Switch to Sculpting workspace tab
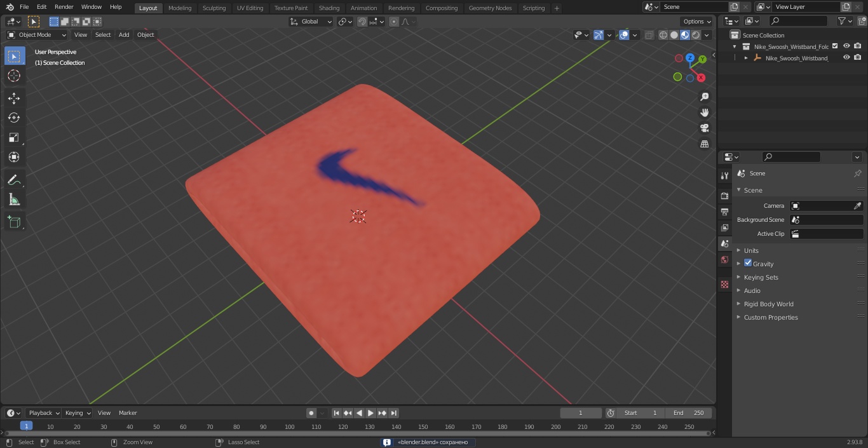The width and height of the screenshot is (868, 448). click(214, 8)
